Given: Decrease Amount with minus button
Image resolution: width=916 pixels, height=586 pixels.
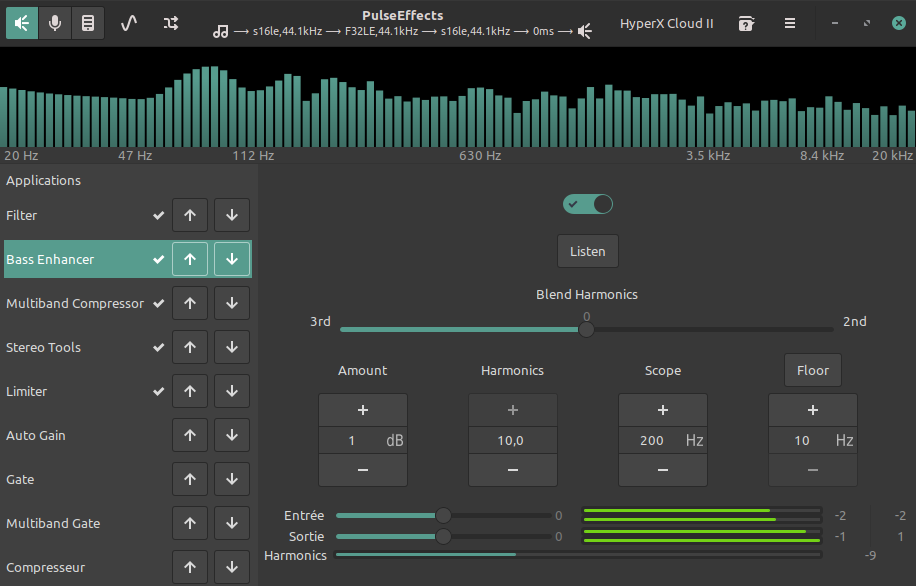Looking at the screenshot, I should (363, 470).
